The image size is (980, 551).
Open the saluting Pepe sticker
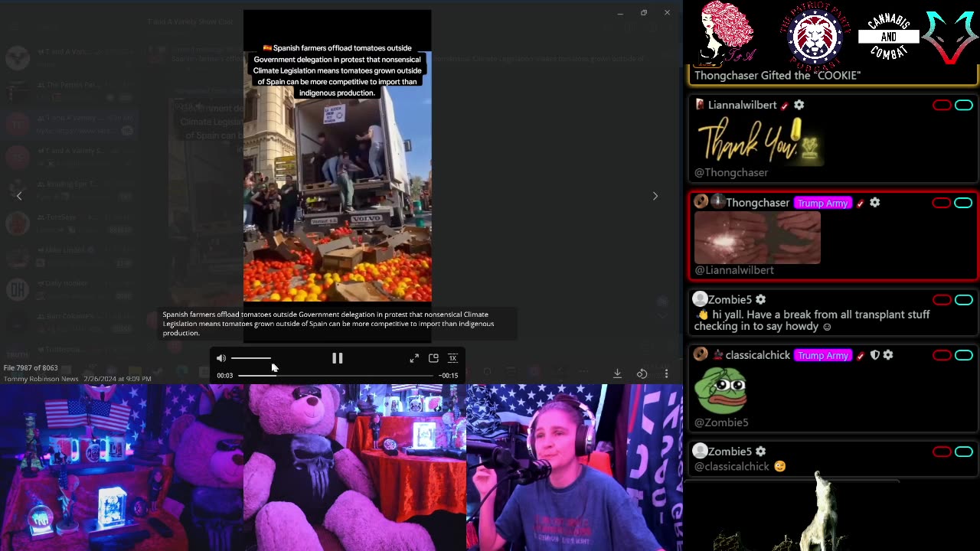click(x=720, y=390)
